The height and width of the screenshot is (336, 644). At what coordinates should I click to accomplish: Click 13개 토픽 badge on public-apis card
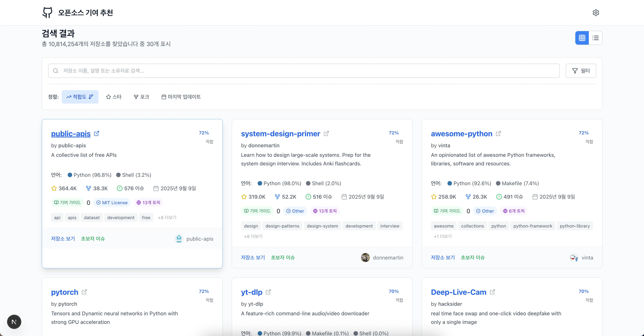pyautogui.click(x=148, y=203)
